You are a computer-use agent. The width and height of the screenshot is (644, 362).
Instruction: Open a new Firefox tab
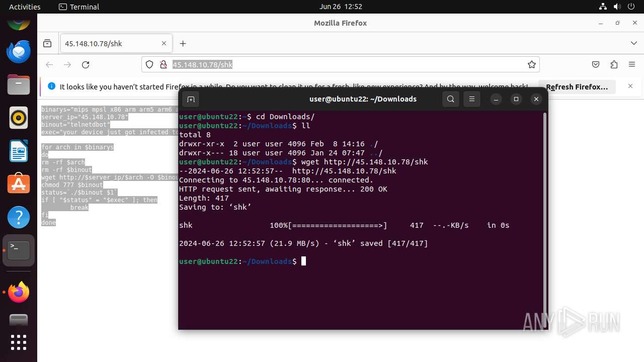[x=183, y=43]
